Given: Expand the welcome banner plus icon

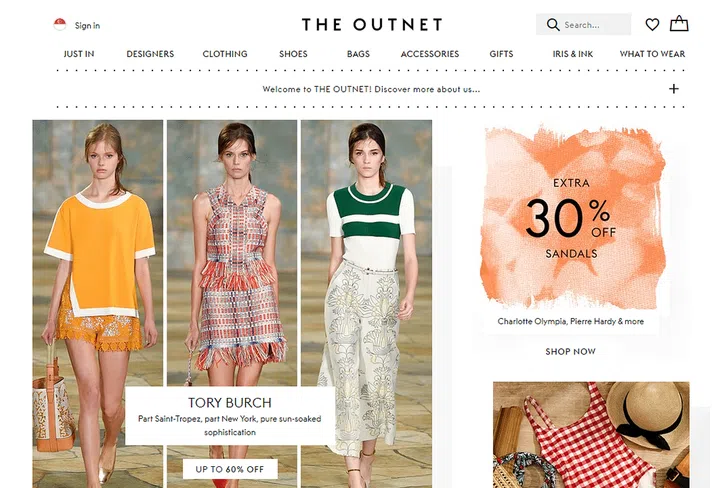Looking at the screenshot, I should click(x=673, y=89).
